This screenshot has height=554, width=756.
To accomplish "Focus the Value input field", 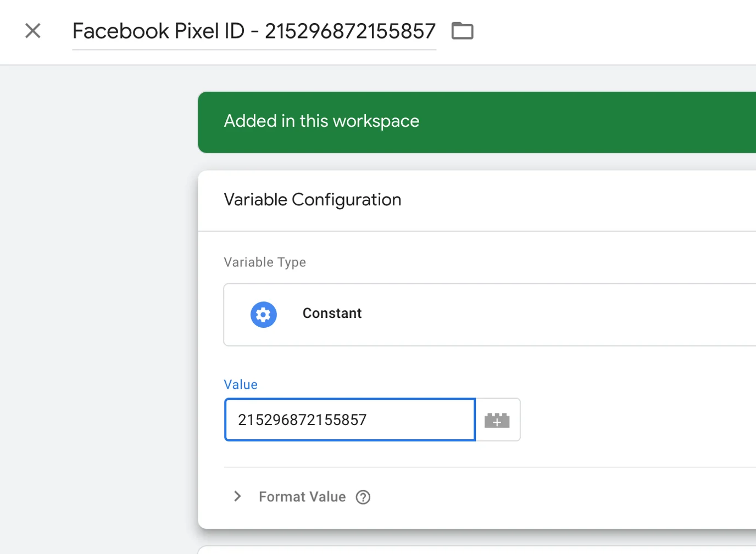I will pos(350,419).
